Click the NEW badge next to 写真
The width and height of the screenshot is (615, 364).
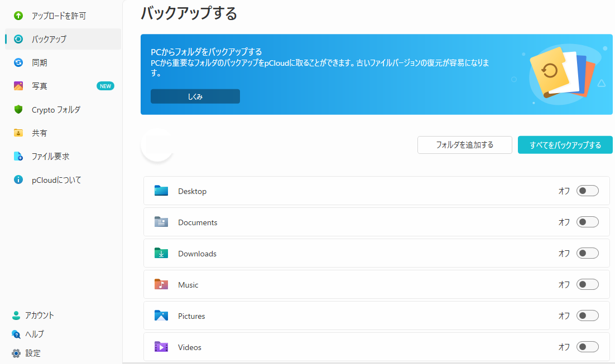tap(105, 86)
